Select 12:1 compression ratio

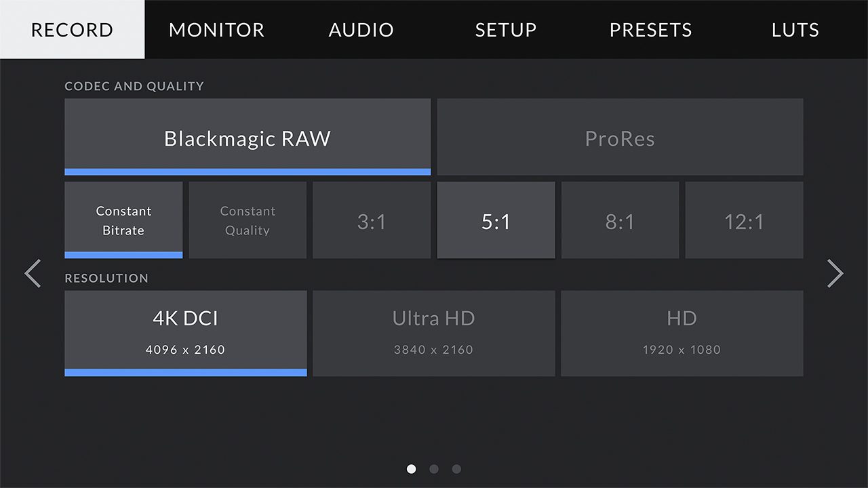(x=744, y=220)
